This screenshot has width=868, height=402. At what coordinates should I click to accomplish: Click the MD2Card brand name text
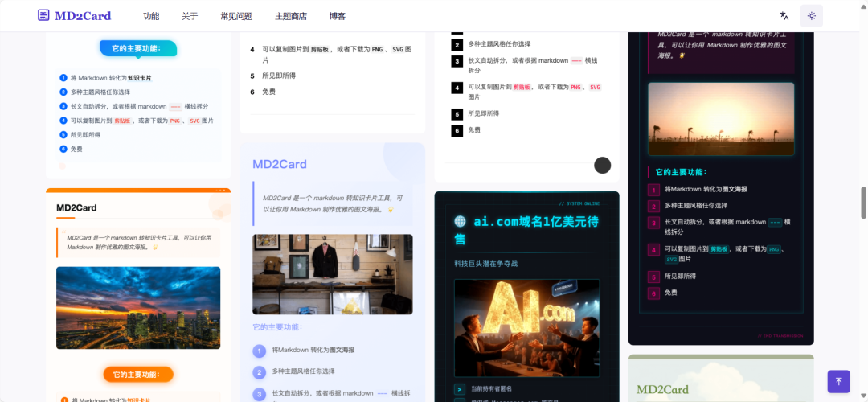click(x=83, y=16)
